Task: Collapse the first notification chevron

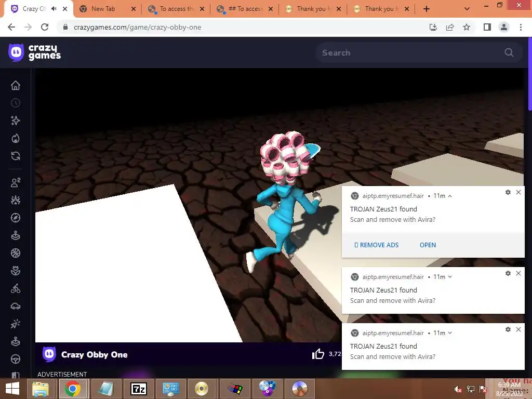Action: 450,196
